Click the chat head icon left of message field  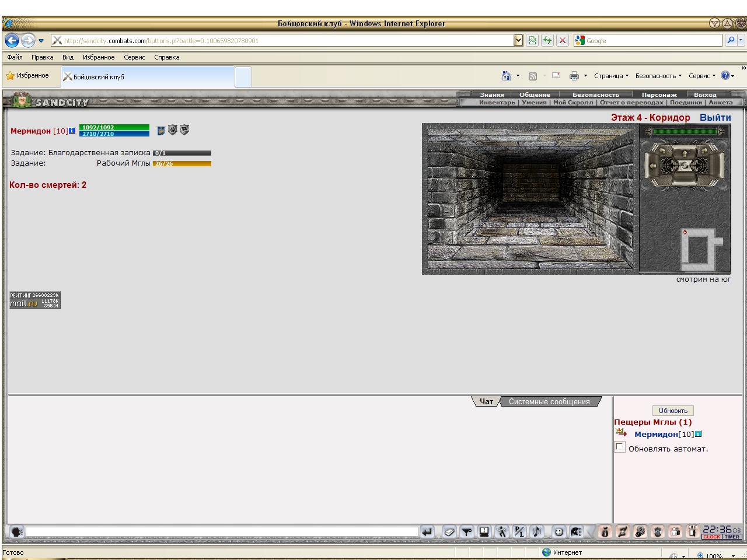[x=17, y=531]
